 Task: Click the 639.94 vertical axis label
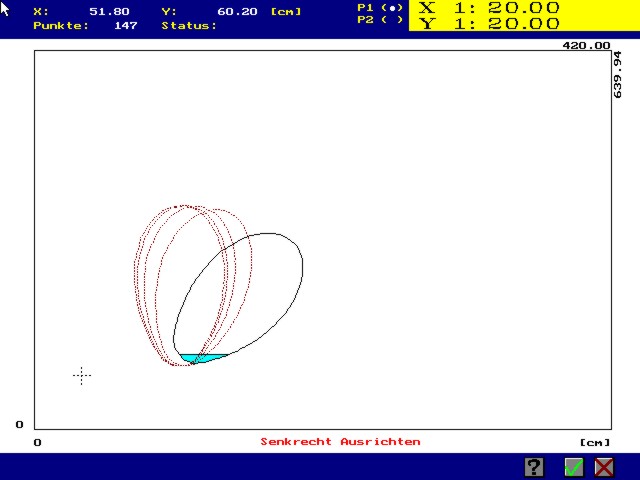click(618, 74)
